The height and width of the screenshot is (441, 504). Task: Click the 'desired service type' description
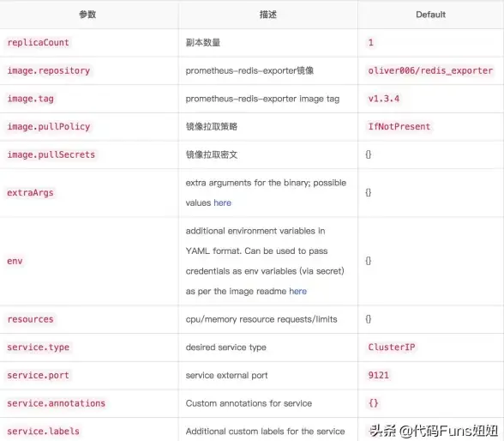click(226, 347)
